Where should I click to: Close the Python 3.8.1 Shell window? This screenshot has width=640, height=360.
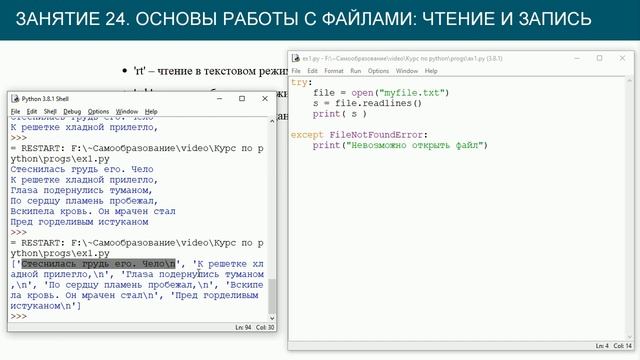265,99
